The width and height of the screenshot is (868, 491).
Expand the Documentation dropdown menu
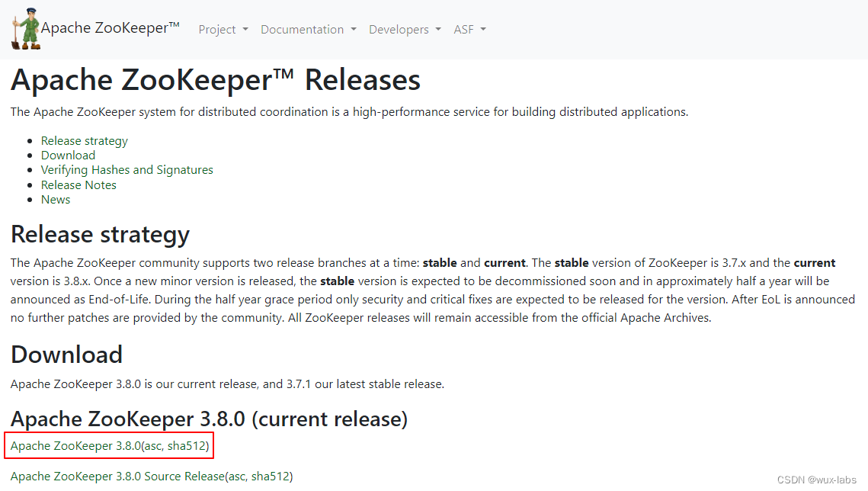click(309, 29)
